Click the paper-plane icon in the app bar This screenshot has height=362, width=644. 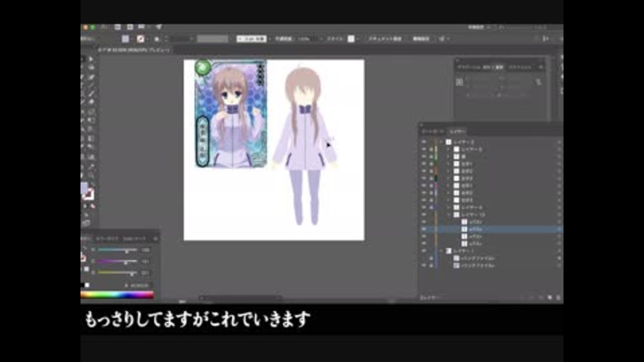pos(158,27)
